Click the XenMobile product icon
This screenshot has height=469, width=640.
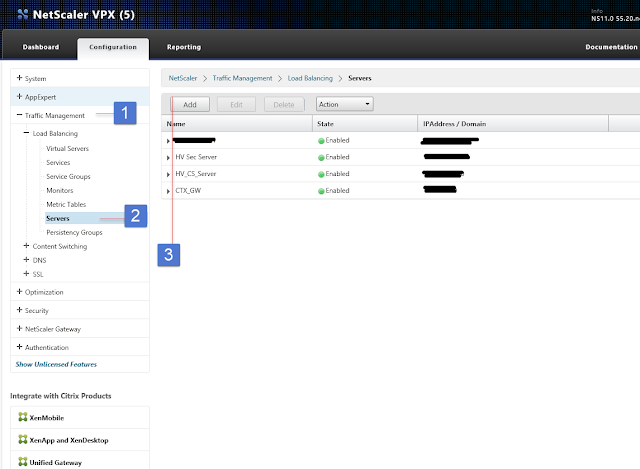[23, 417]
